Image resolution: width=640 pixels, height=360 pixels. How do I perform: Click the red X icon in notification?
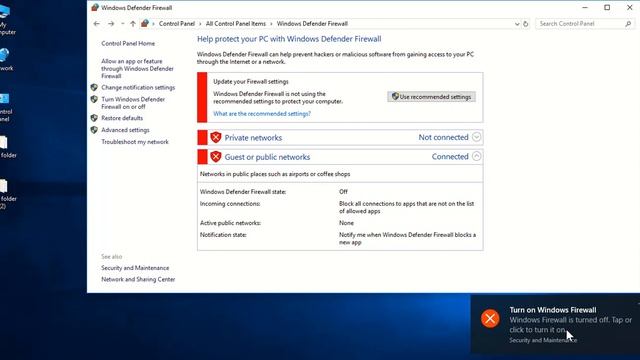pos(490,318)
